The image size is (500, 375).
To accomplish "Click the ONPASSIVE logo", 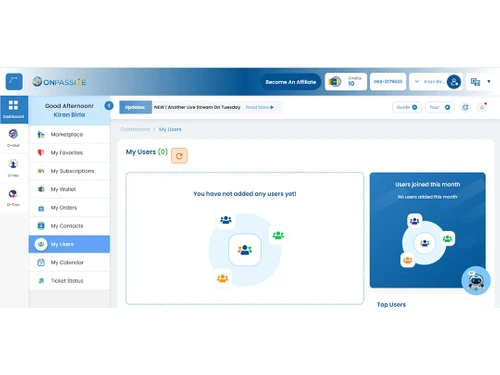I will tap(59, 82).
